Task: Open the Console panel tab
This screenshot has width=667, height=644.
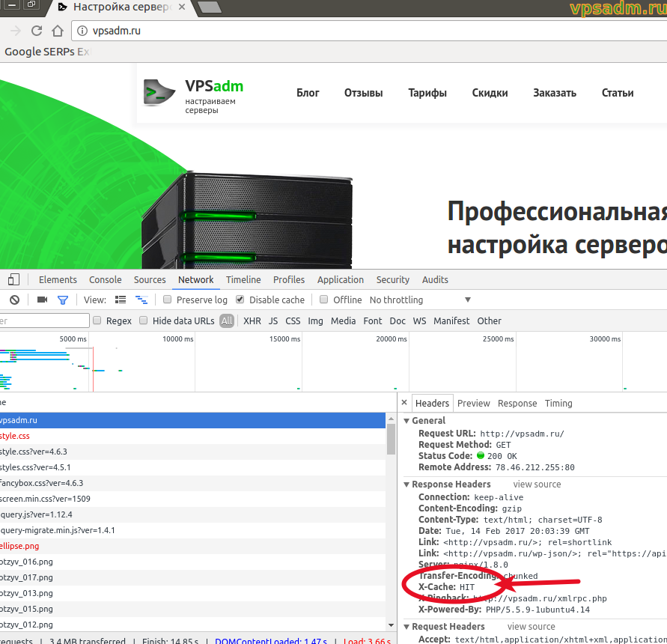Action: click(x=105, y=279)
